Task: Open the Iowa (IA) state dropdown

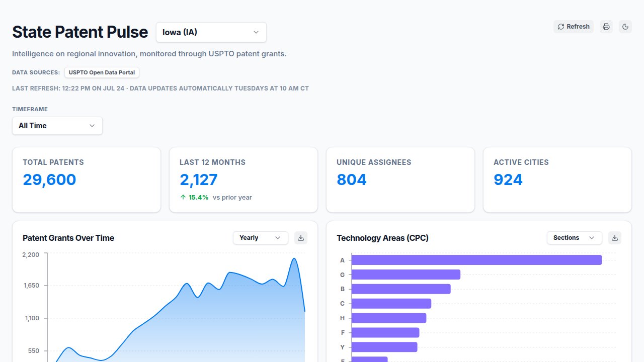Action: [211, 32]
